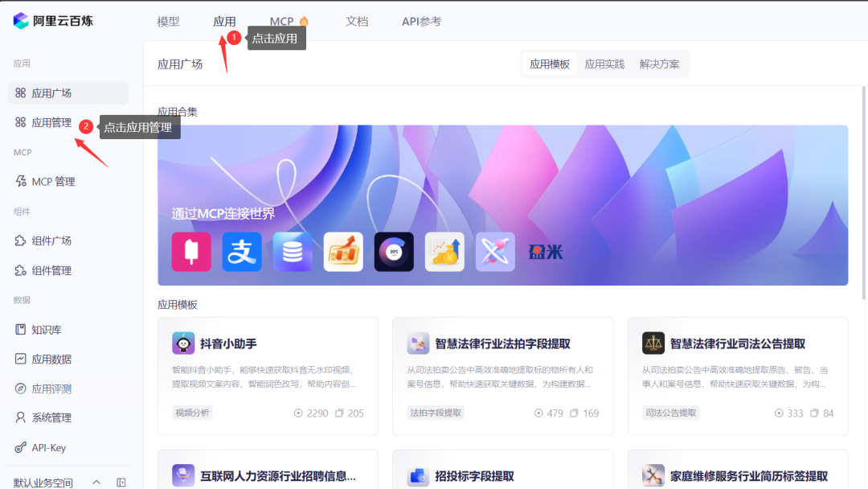Click the 阿里云百炼 logo icon

(21, 21)
